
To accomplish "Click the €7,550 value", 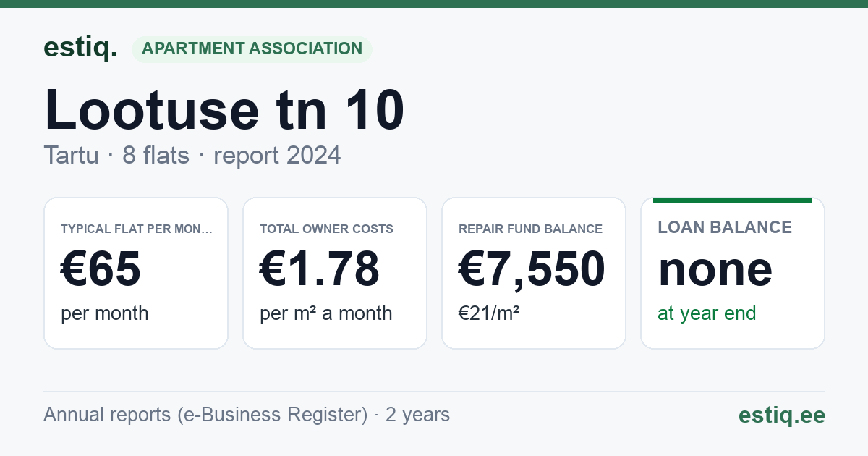I will 532,269.
